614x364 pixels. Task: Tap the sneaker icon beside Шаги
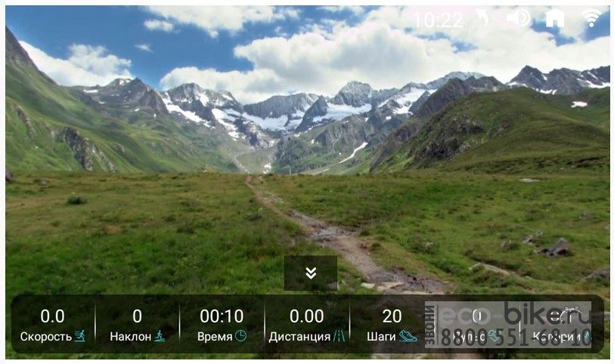(x=408, y=336)
